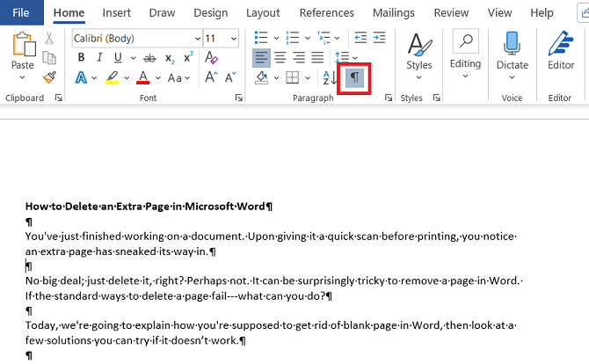589x364 pixels.
Task: Click the Format Painter brush icon
Action: tap(49, 78)
